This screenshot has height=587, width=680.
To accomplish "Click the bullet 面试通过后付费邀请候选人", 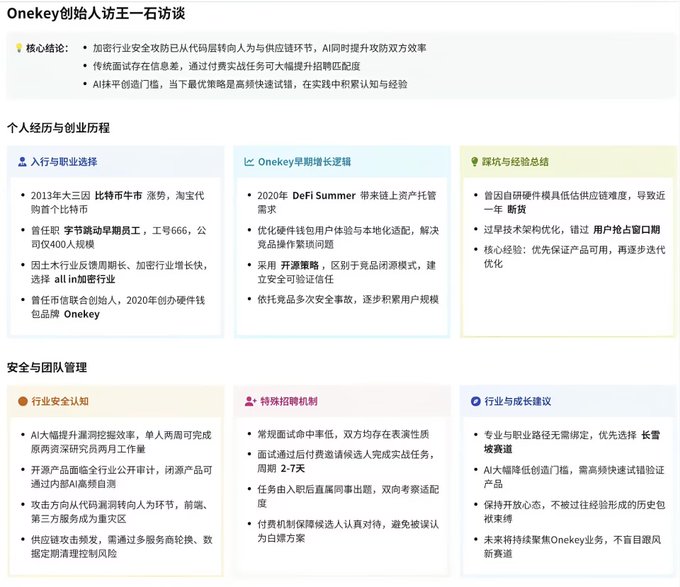I will (x=346, y=461).
